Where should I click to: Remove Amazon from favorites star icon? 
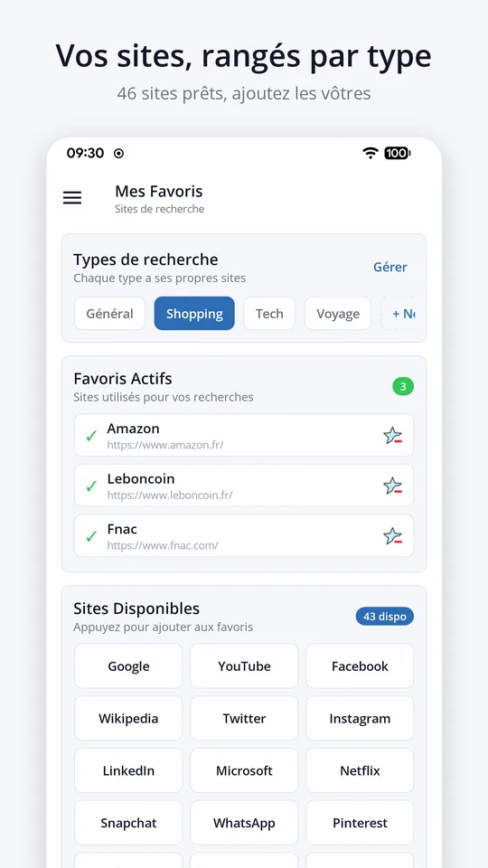(x=392, y=436)
